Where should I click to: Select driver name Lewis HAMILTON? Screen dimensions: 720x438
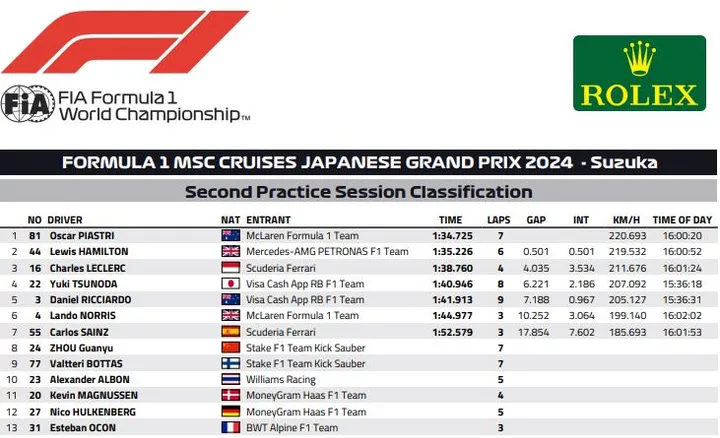coord(89,252)
